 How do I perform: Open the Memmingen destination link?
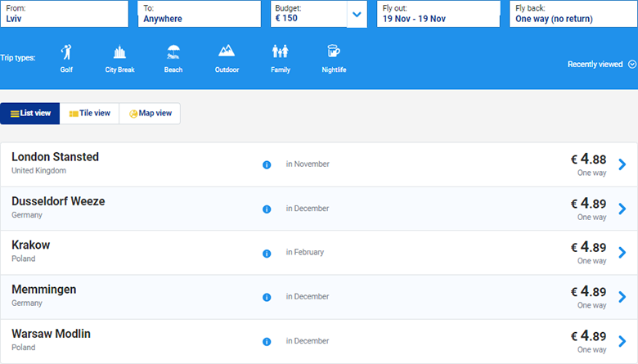43,290
